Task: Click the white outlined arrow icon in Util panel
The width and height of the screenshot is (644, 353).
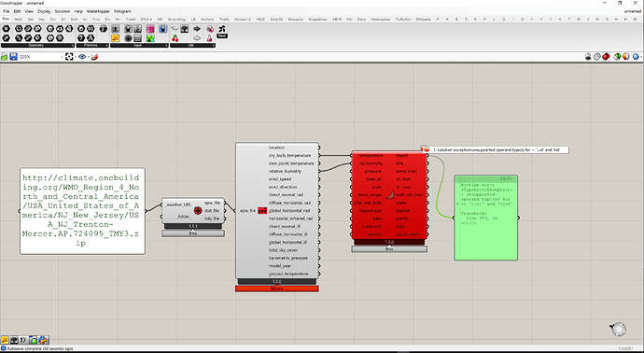Action: coord(197,38)
